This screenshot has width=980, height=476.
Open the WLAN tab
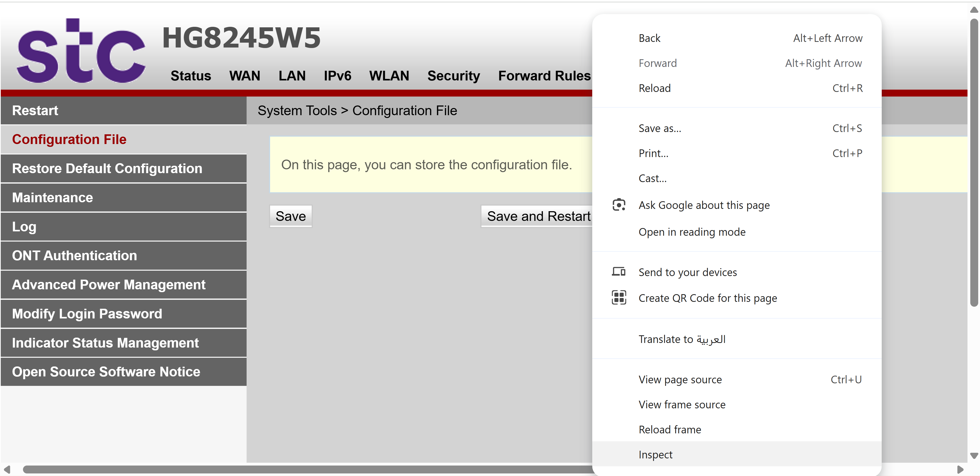pyautogui.click(x=389, y=76)
